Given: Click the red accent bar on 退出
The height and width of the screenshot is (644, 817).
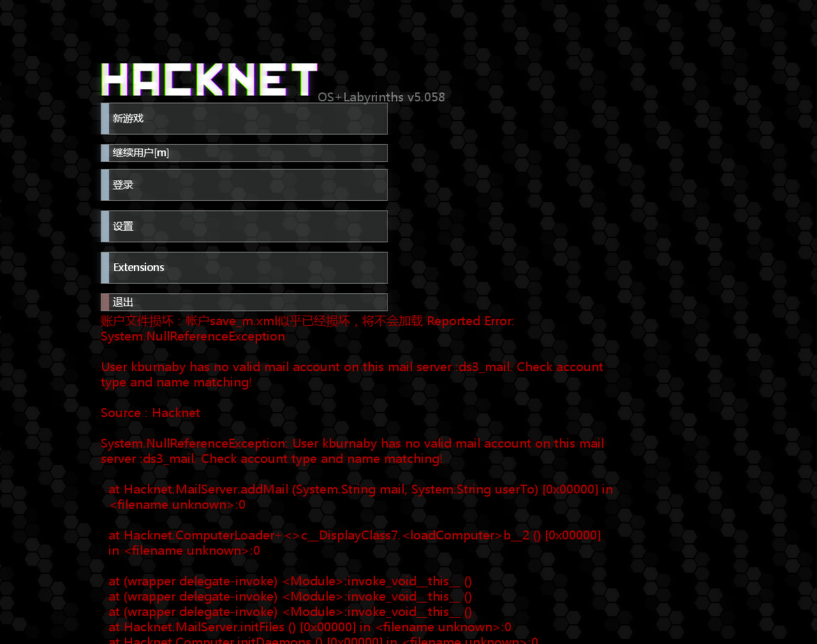Looking at the screenshot, I should pos(105,302).
